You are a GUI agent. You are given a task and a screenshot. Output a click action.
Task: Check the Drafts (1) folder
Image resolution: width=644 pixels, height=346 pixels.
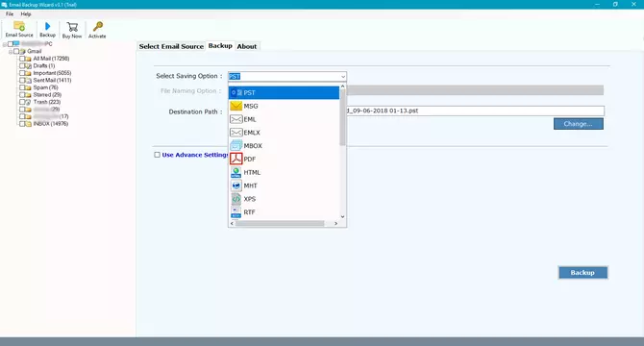[x=22, y=65]
